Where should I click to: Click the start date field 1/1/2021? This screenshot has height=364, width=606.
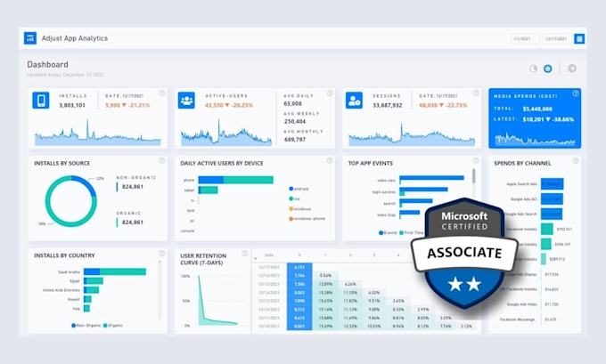point(524,38)
